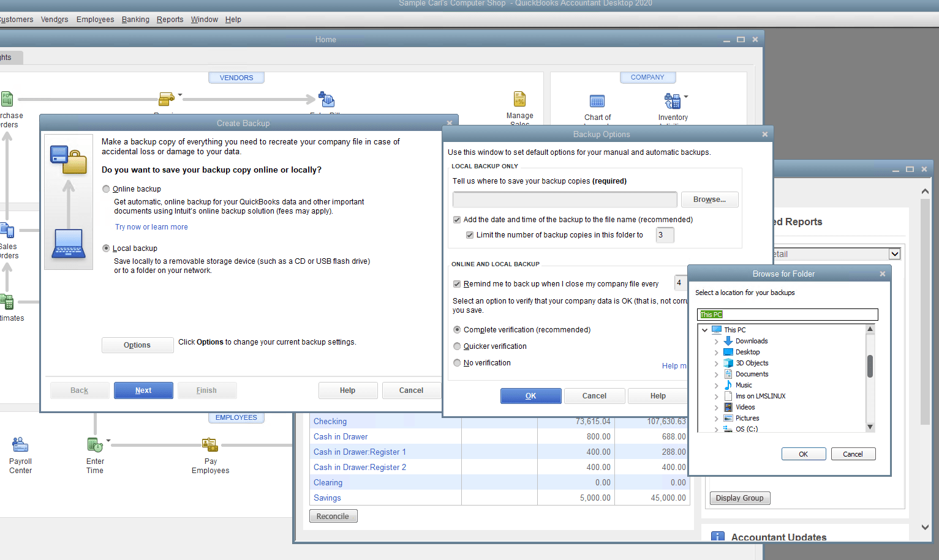Follow the Try now or learn more link

(x=151, y=227)
